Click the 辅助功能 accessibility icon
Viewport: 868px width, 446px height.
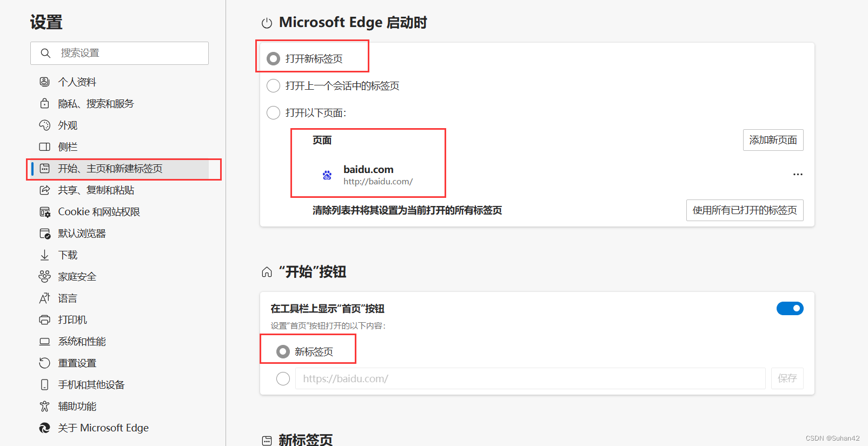click(x=45, y=406)
